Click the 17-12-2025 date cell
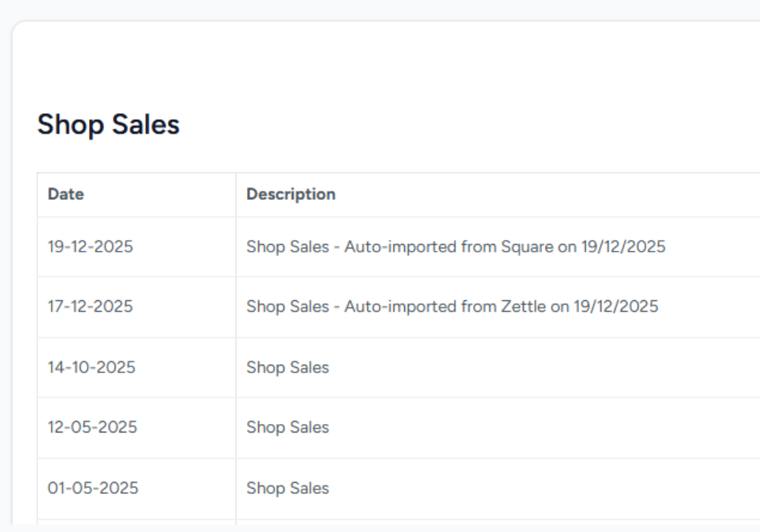The width and height of the screenshot is (760, 532). (x=90, y=307)
